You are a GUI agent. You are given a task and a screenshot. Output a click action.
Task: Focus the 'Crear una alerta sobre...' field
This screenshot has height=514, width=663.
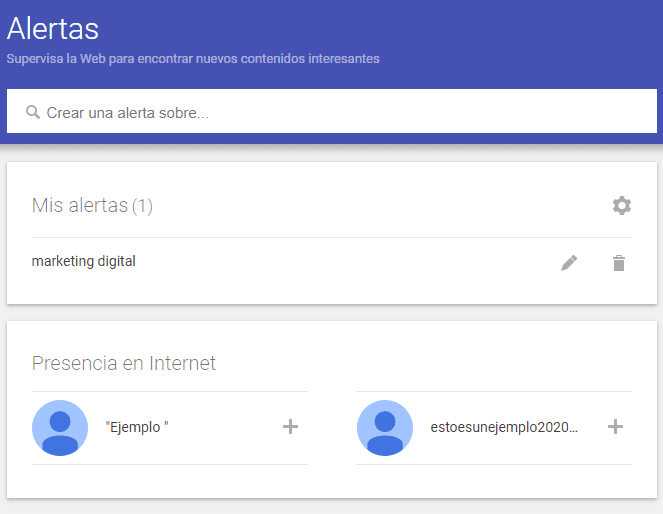332,111
